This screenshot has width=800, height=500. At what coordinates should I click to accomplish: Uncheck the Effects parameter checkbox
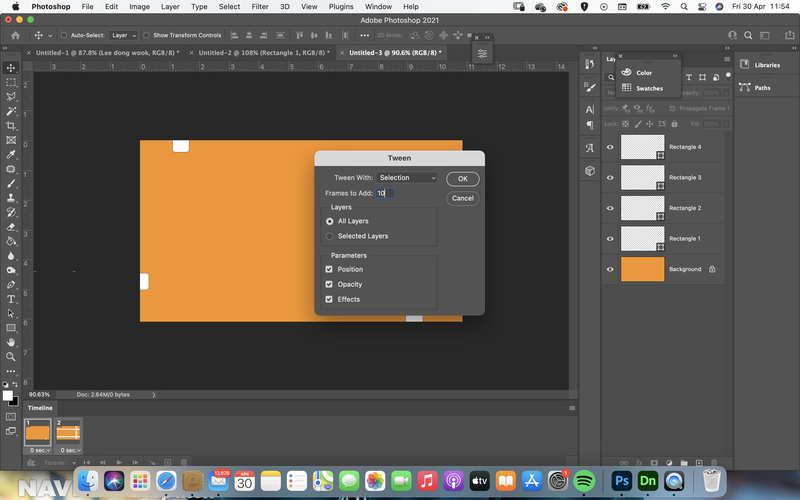(329, 299)
